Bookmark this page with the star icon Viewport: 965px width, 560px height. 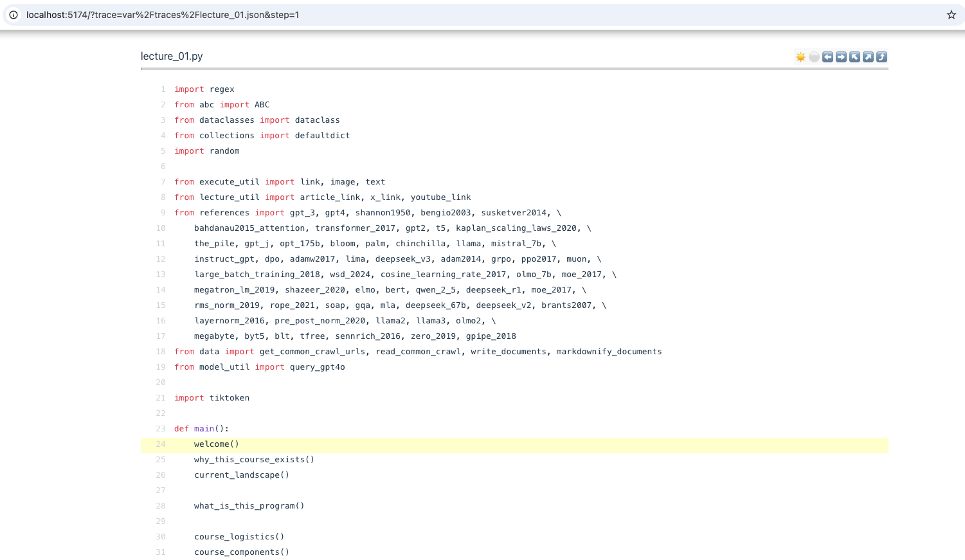coord(951,15)
